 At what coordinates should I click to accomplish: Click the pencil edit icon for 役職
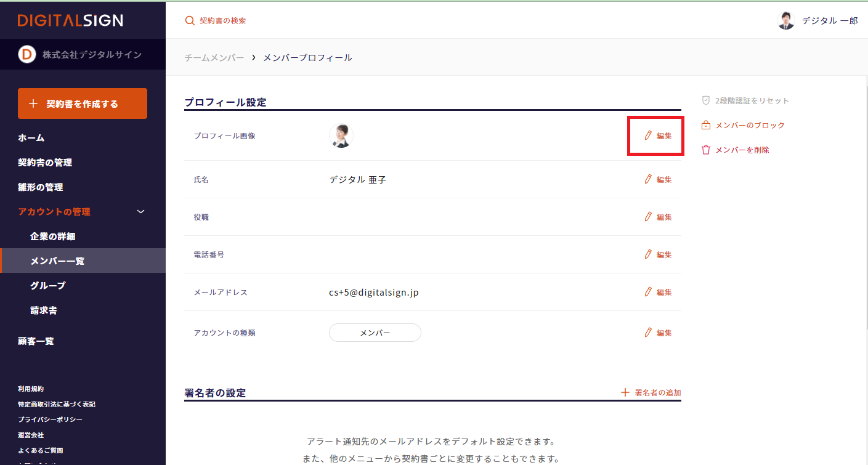click(647, 217)
